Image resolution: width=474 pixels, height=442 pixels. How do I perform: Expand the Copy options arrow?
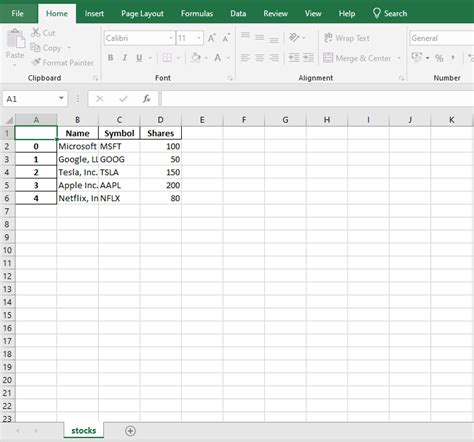[69, 48]
